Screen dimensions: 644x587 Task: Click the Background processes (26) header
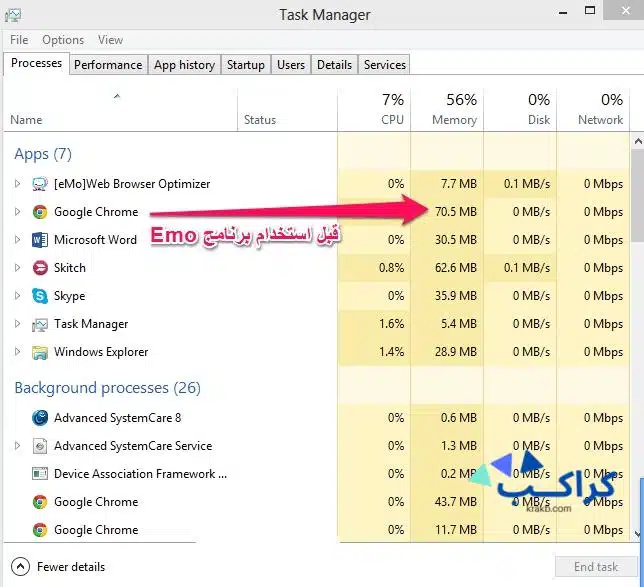108,388
